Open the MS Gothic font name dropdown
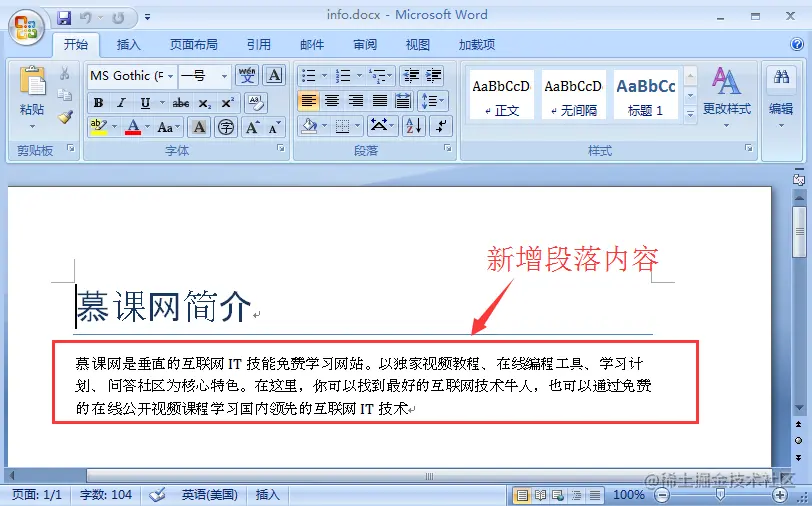 170,76
